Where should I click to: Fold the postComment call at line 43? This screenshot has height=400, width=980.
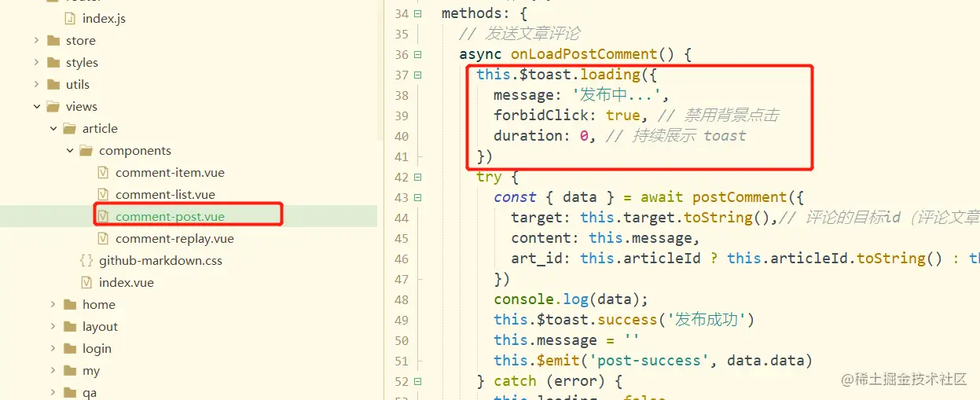[417, 197]
